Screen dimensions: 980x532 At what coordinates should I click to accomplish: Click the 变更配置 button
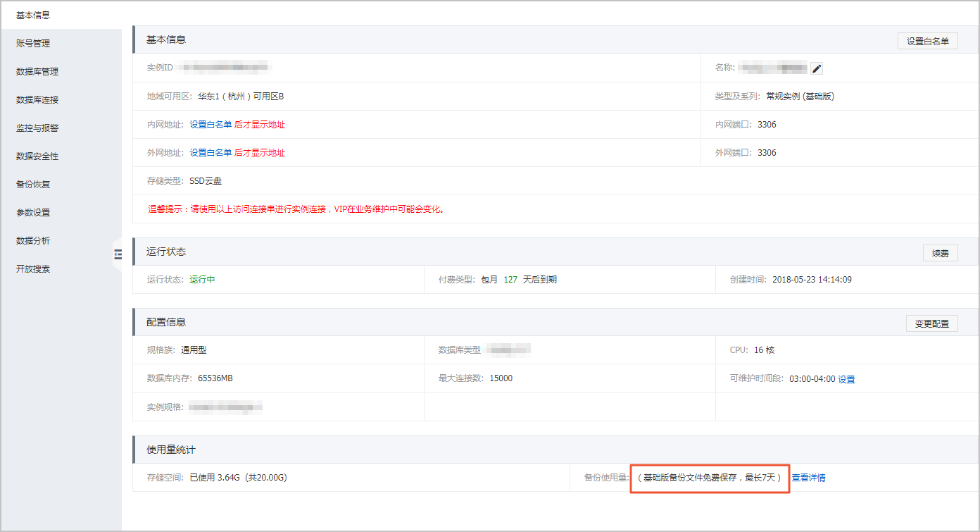932,323
